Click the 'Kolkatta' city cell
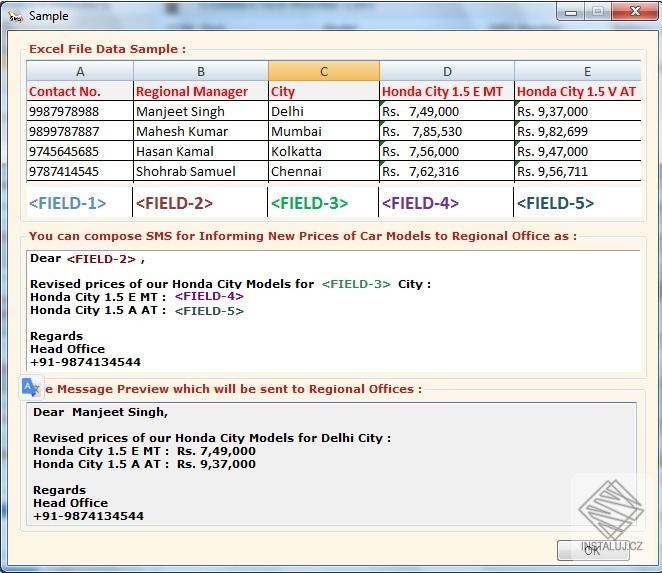The image size is (662, 573). point(324,151)
